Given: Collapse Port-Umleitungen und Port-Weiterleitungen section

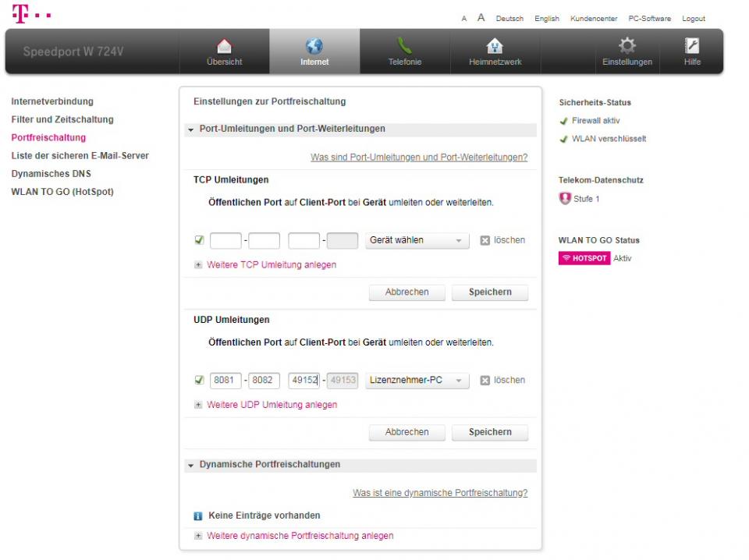Looking at the screenshot, I should 191,129.
